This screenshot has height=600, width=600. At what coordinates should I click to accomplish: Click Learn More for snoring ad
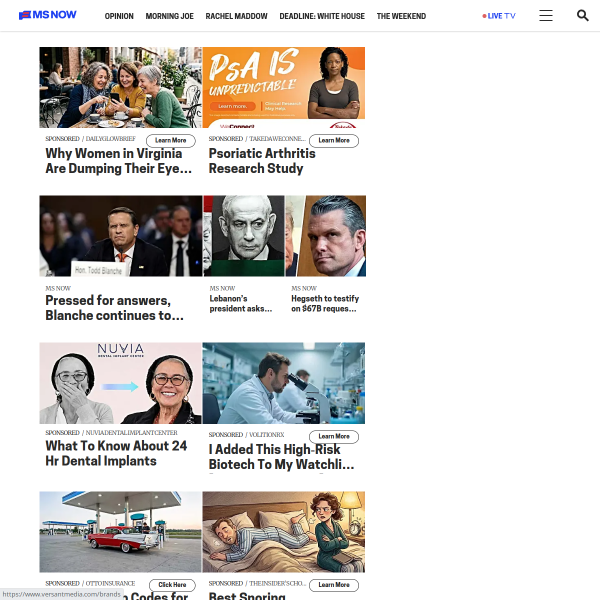pyautogui.click(x=334, y=585)
